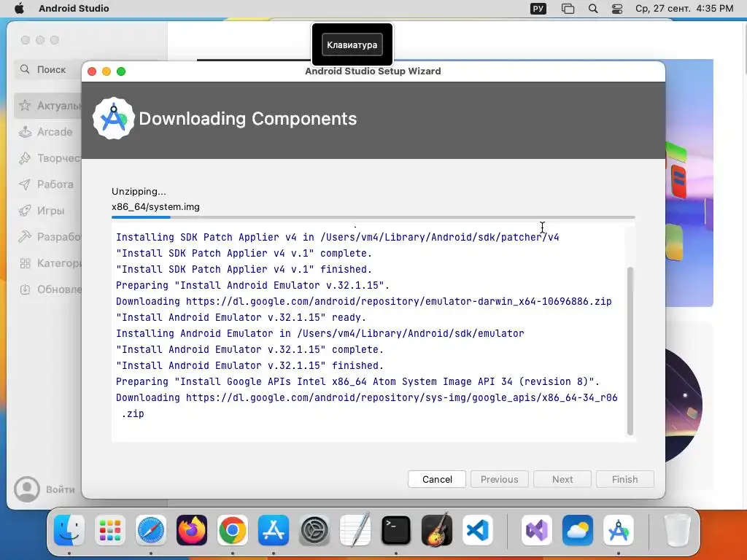Click the unzipping progress bar

click(x=373, y=217)
